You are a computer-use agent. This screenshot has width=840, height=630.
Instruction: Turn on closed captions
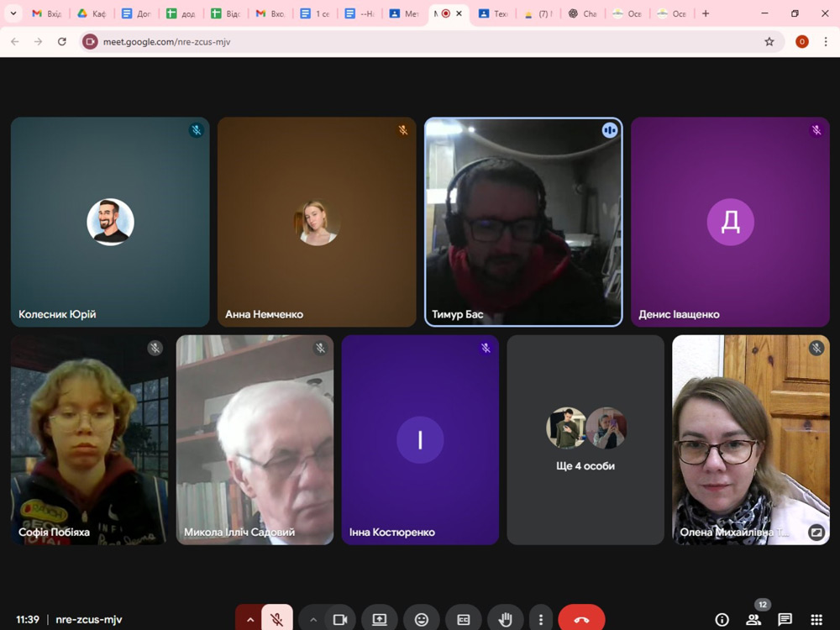coord(464,619)
